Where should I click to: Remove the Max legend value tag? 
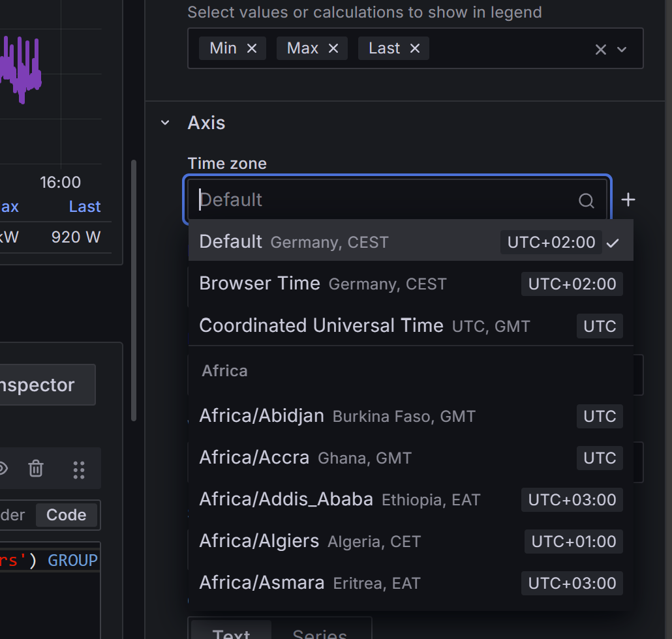[x=333, y=49]
